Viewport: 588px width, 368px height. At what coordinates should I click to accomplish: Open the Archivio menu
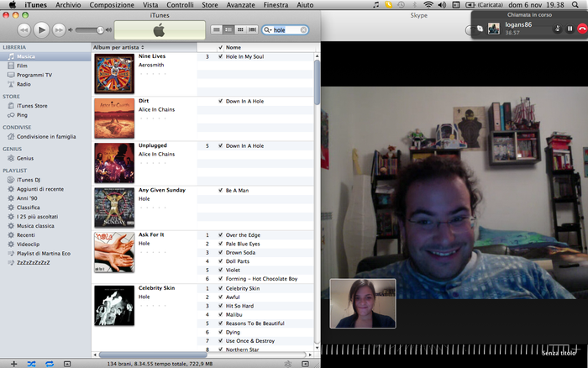point(68,5)
